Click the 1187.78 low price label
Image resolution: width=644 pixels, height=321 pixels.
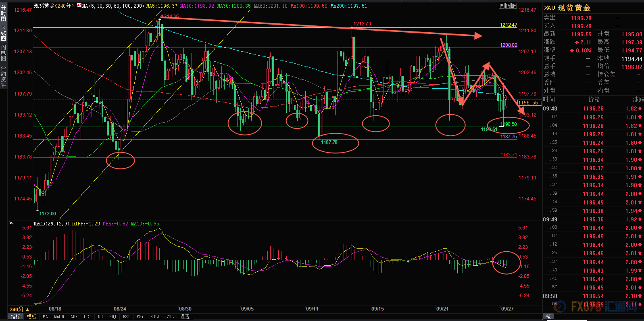click(x=329, y=142)
